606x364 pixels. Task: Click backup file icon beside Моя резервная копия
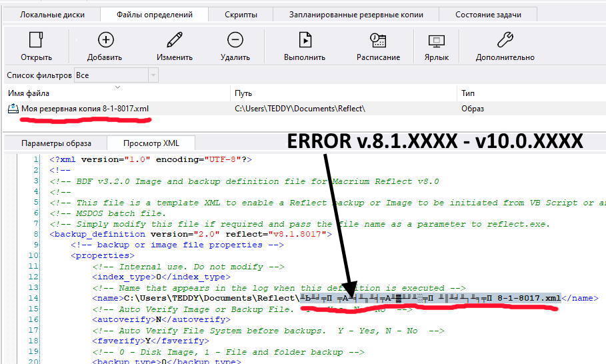pyautogui.click(x=13, y=109)
